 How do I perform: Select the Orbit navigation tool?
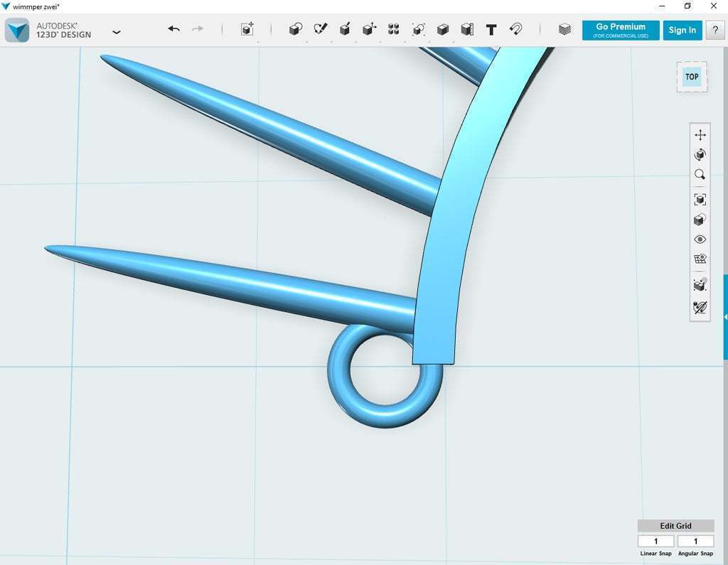point(700,155)
